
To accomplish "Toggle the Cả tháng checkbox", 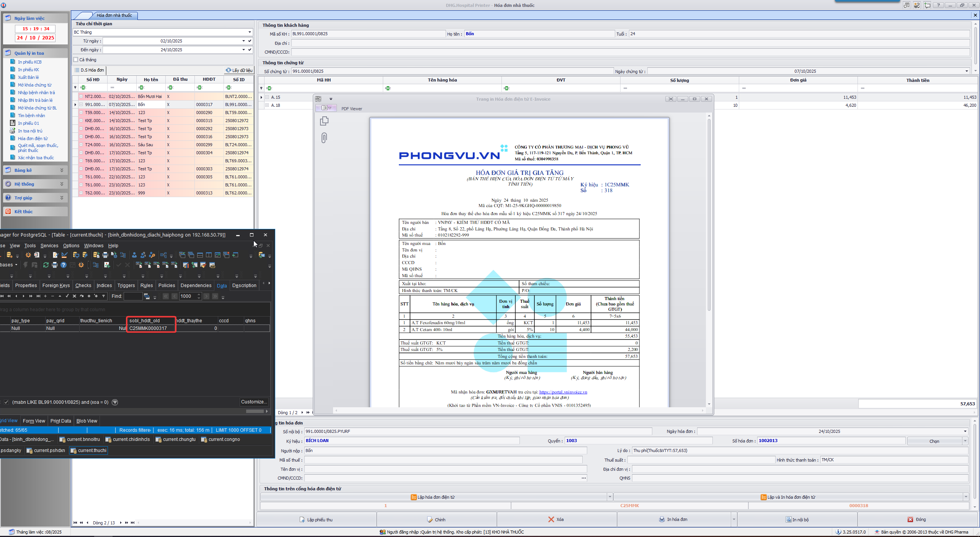I will coord(76,60).
